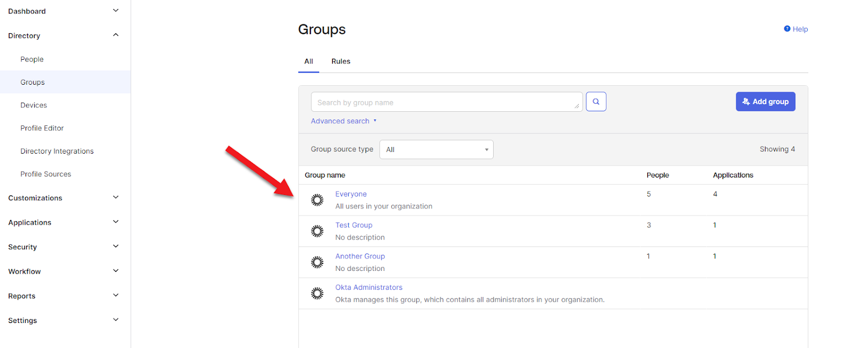Expand the Security sidebar section
Screen dimensions: 868x348
[115, 246]
